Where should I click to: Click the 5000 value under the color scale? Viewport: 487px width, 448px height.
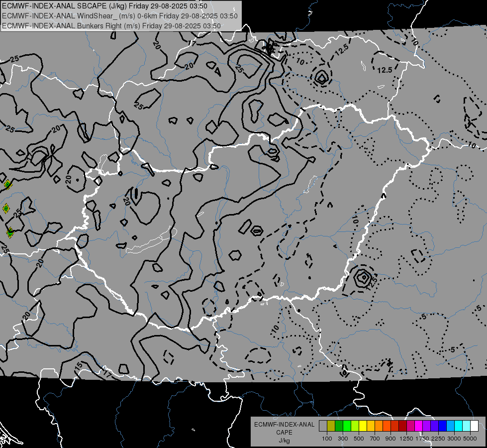470,439
